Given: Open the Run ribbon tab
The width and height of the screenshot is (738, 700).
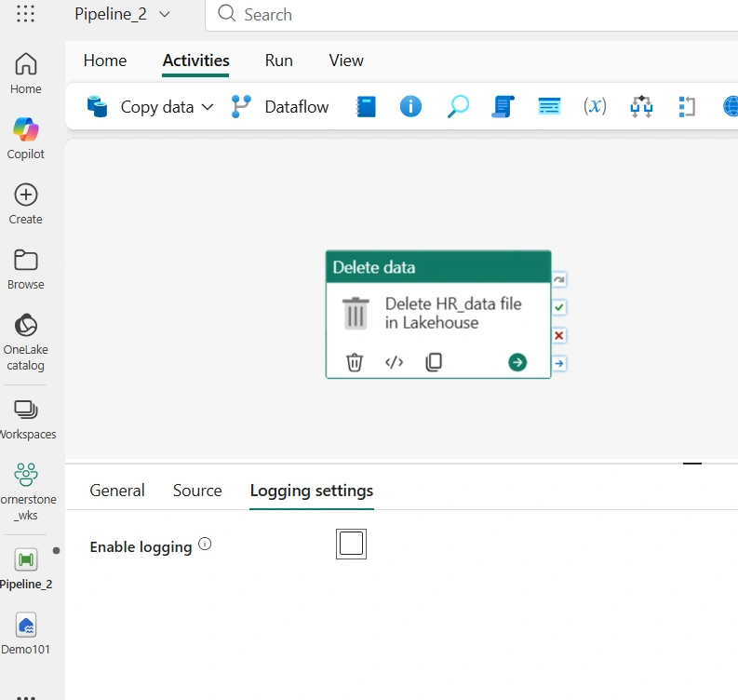Looking at the screenshot, I should coord(278,61).
